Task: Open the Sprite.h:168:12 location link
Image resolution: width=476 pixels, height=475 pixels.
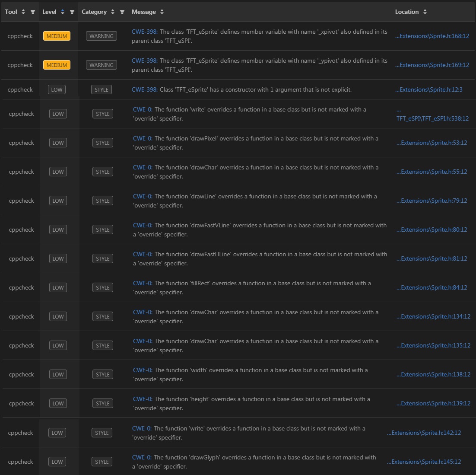Action: tap(432, 36)
